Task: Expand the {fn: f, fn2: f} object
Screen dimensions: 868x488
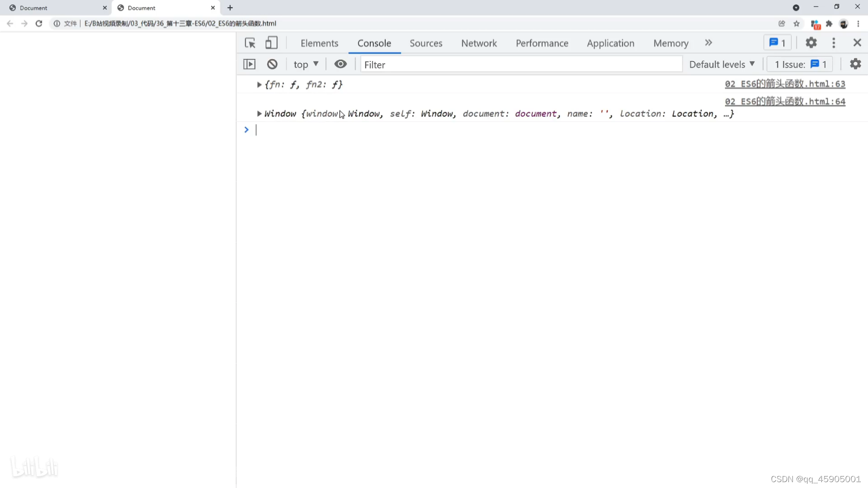Action: (259, 84)
